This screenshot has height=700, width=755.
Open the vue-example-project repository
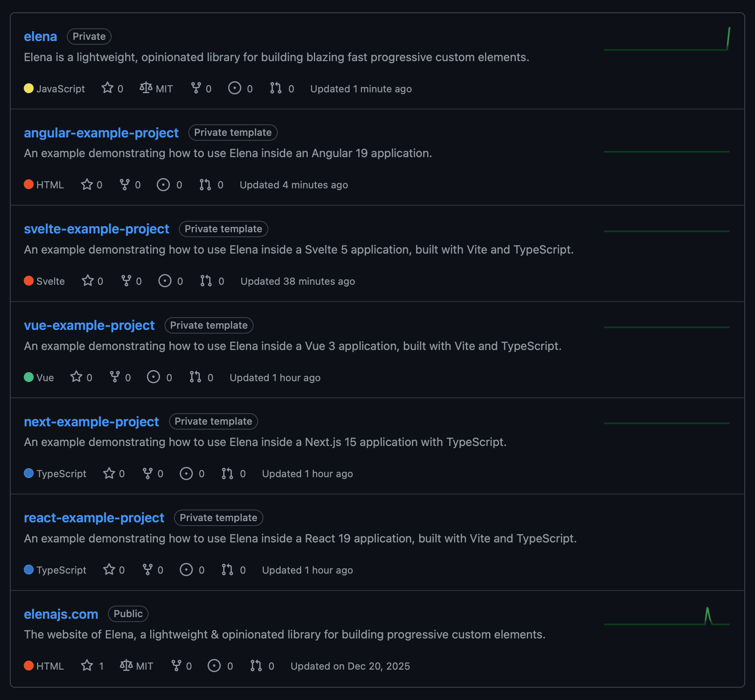click(x=89, y=325)
